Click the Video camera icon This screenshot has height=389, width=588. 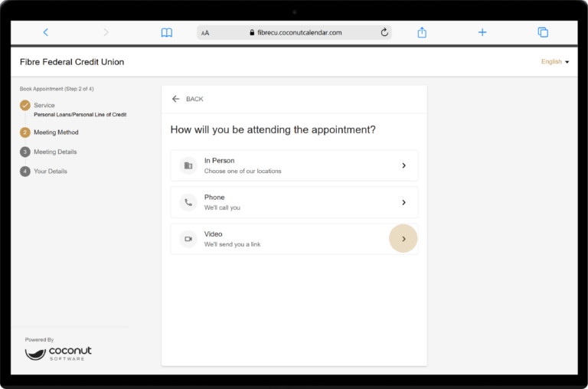[x=188, y=239]
